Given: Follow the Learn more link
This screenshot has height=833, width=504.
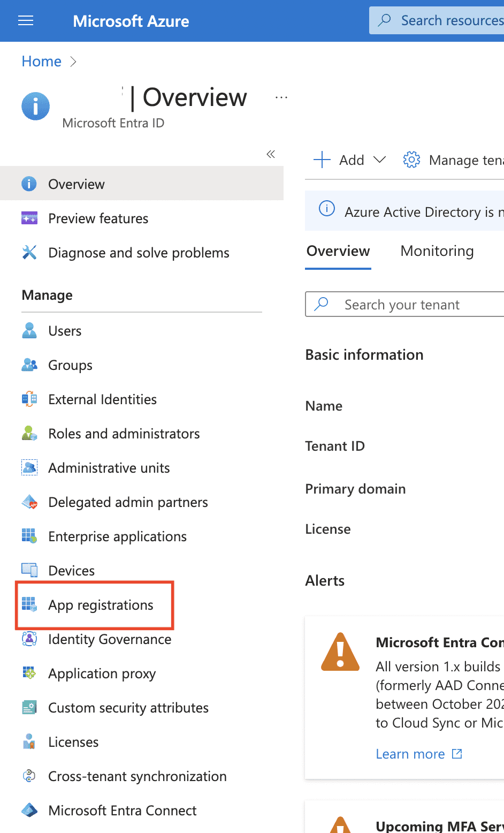Looking at the screenshot, I should point(410,754).
